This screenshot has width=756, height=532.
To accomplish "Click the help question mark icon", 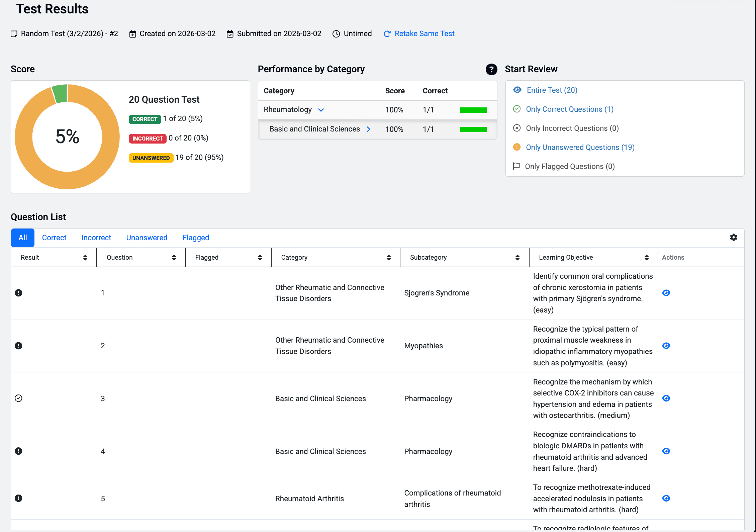I will [x=491, y=69].
